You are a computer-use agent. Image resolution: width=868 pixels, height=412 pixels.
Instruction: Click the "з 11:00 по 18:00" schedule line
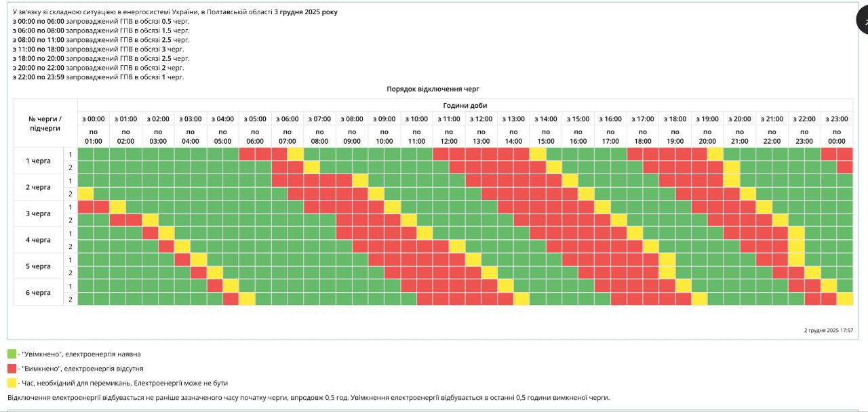click(x=98, y=49)
